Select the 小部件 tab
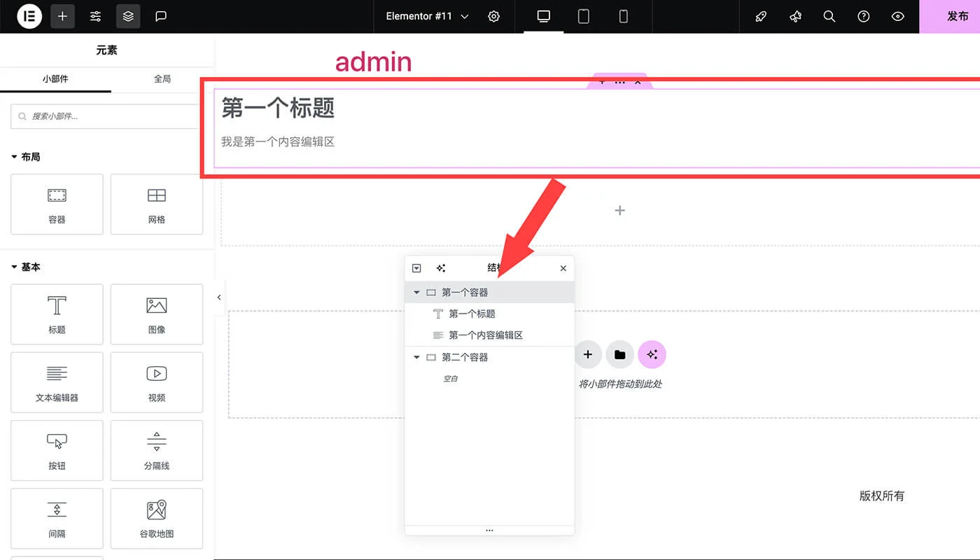Image resolution: width=980 pixels, height=560 pixels. [x=55, y=78]
